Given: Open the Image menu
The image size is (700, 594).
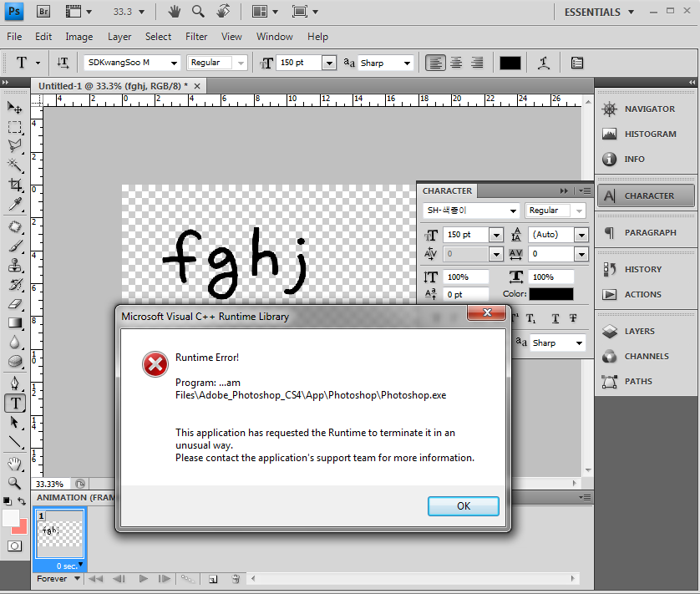Looking at the screenshot, I should coord(79,37).
